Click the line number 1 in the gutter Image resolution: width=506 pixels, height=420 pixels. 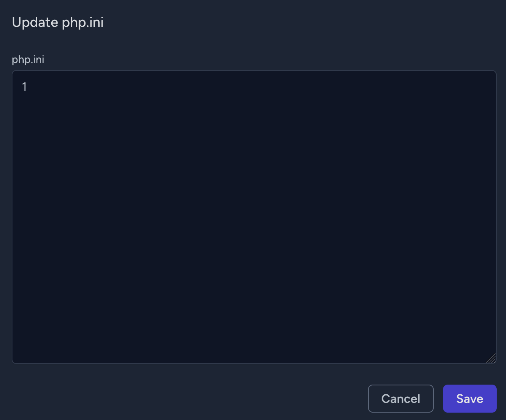[24, 87]
